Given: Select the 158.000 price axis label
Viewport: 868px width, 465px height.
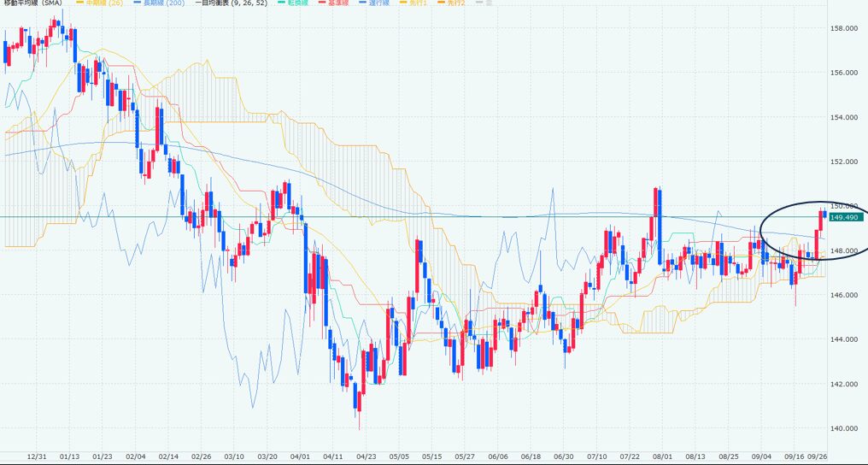Looking at the screenshot, I should pyautogui.click(x=843, y=28).
